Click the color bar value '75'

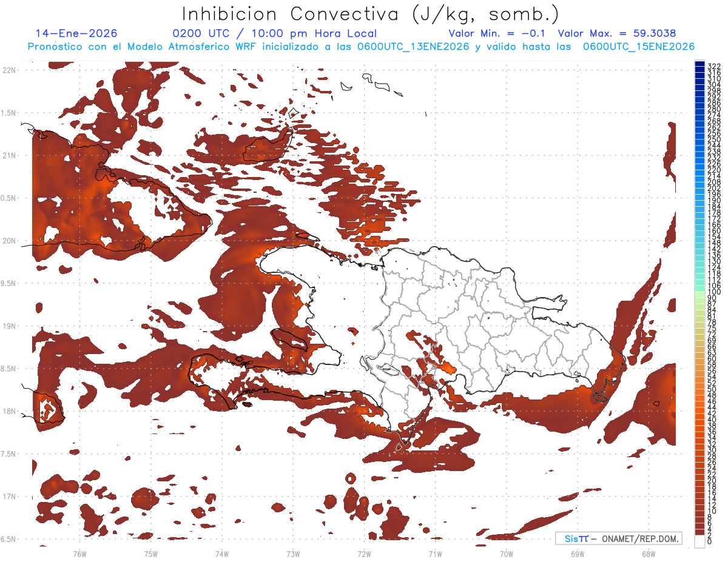coord(712,329)
